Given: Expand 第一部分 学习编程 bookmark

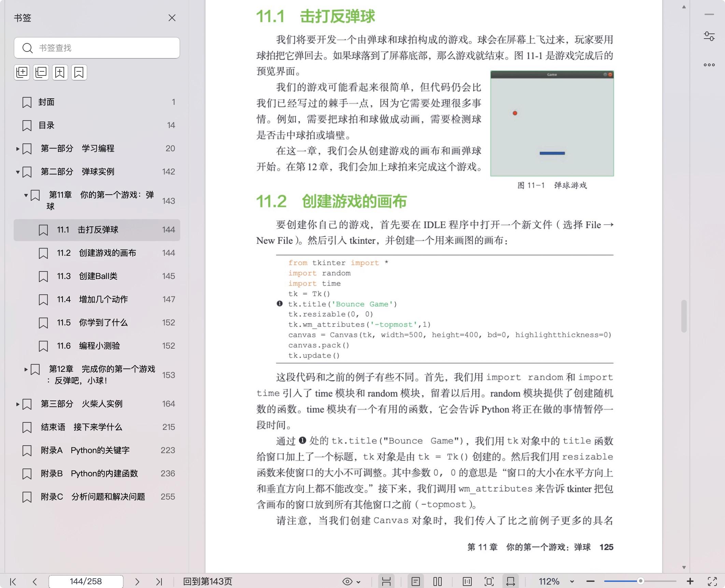Looking at the screenshot, I should 17,149.
